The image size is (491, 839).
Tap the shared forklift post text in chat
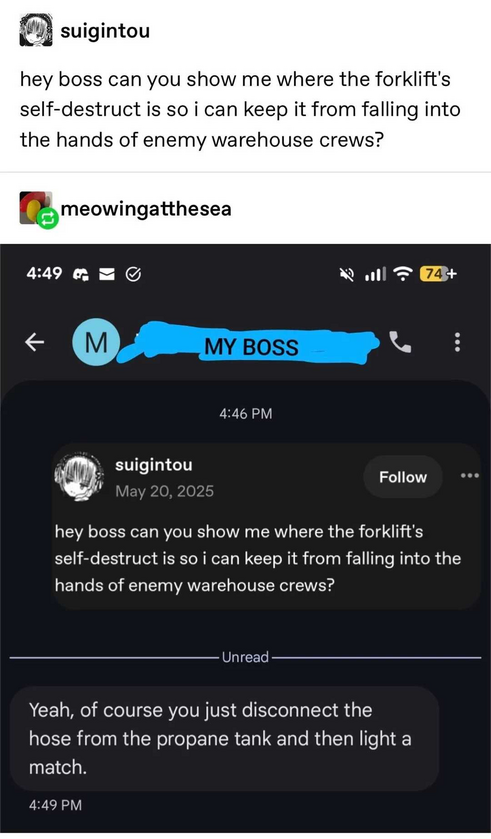(258, 558)
